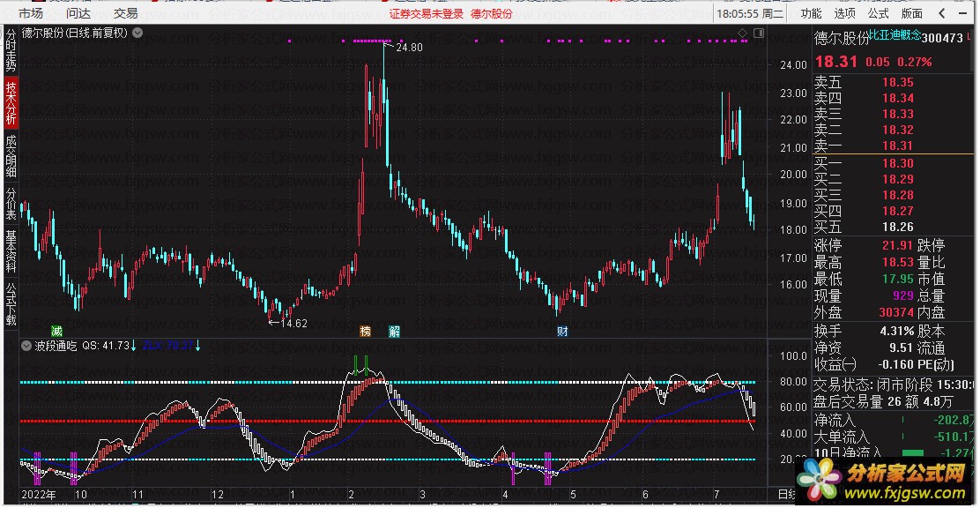Switch to 分时走势 side tab
The image size is (980, 508).
(11, 49)
